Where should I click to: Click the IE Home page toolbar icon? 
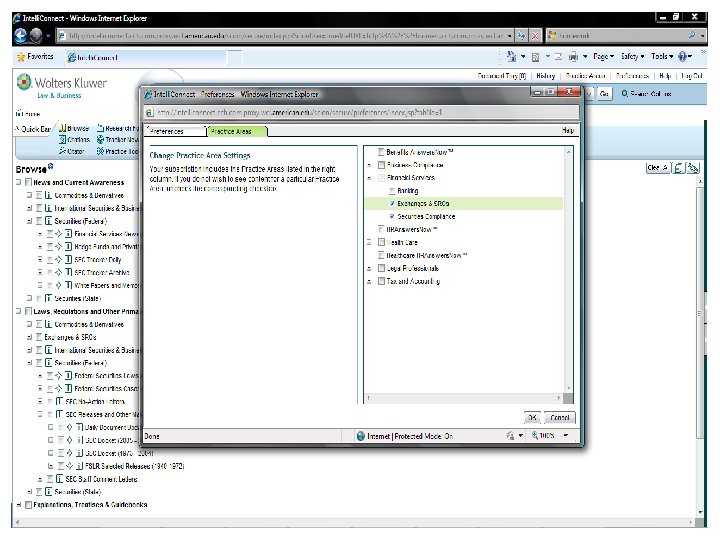pyautogui.click(x=511, y=56)
